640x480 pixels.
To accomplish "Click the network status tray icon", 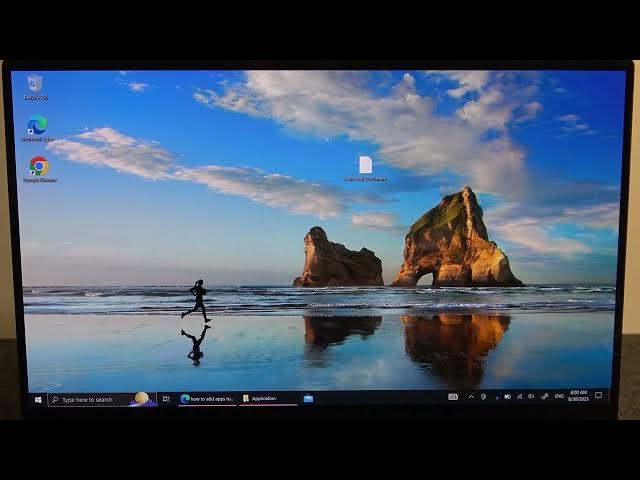I will click(x=520, y=396).
